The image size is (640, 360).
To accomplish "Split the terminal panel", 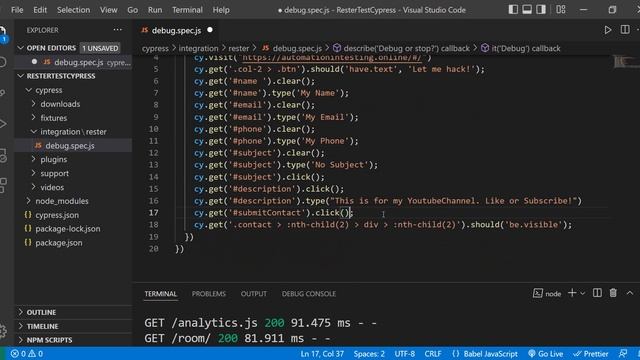I will click(597, 293).
